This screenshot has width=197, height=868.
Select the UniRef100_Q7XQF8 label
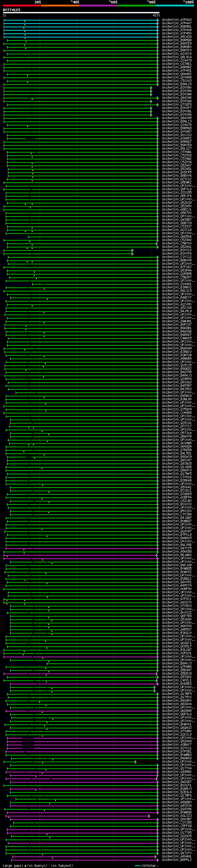click(177, 104)
